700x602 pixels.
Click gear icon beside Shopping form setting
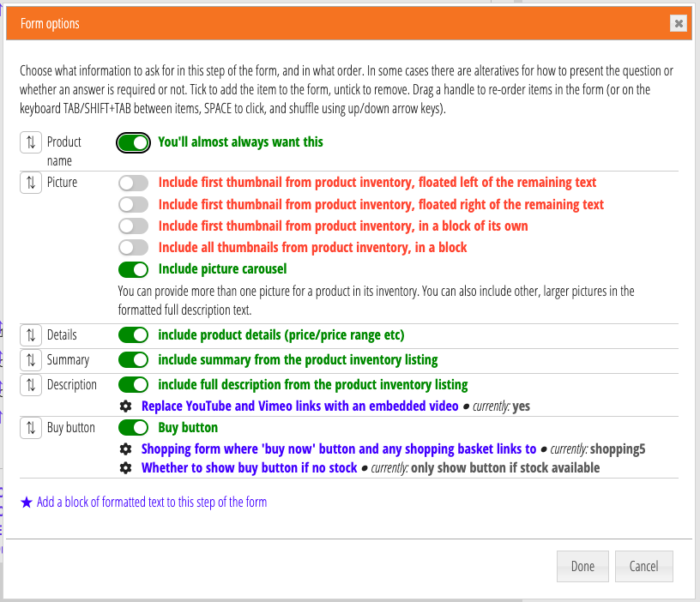click(x=126, y=448)
